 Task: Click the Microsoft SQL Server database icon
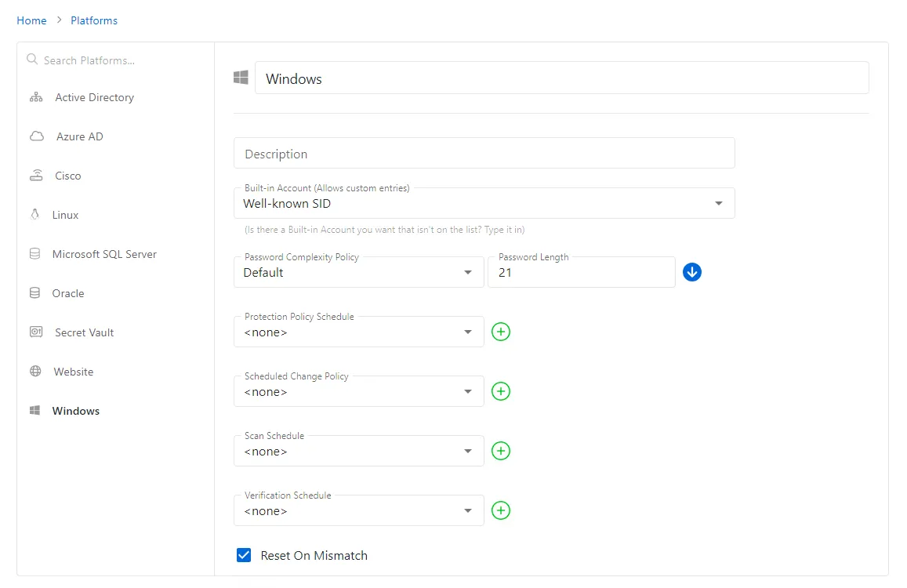pos(34,254)
